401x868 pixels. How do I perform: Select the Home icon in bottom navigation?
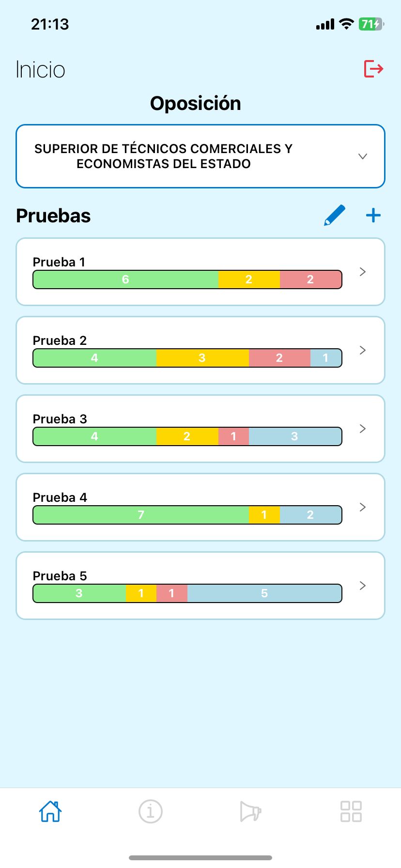tap(50, 811)
